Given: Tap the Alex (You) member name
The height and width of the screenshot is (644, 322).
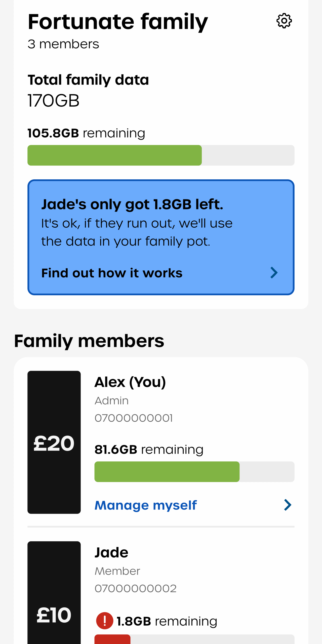Looking at the screenshot, I should coord(130,382).
